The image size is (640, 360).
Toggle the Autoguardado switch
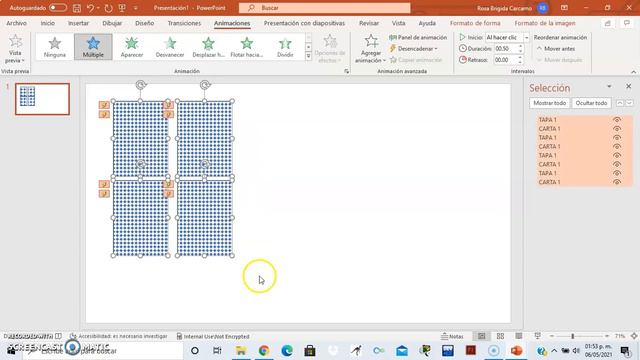click(58, 8)
